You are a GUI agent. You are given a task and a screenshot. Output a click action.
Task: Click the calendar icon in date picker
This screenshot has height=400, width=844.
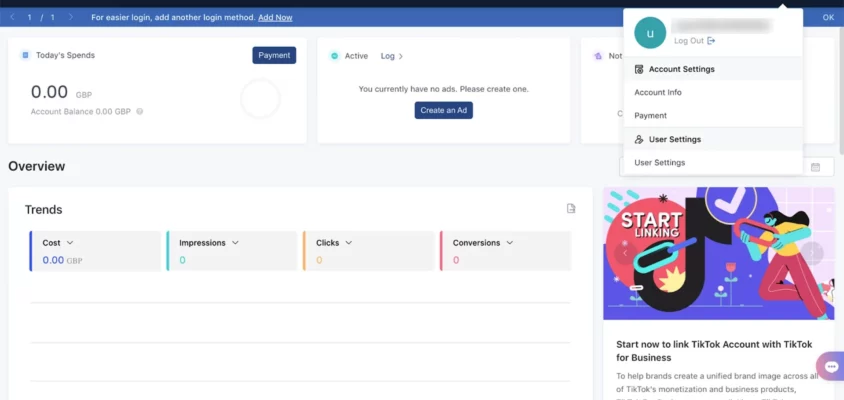point(816,167)
